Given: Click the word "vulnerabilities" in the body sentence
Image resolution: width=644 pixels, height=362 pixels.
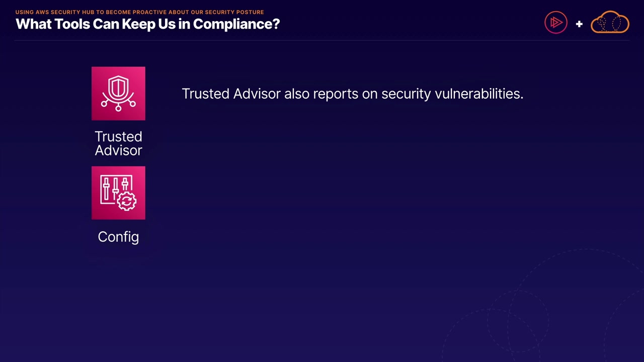Looking at the screenshot, I should tap(478, 94).
